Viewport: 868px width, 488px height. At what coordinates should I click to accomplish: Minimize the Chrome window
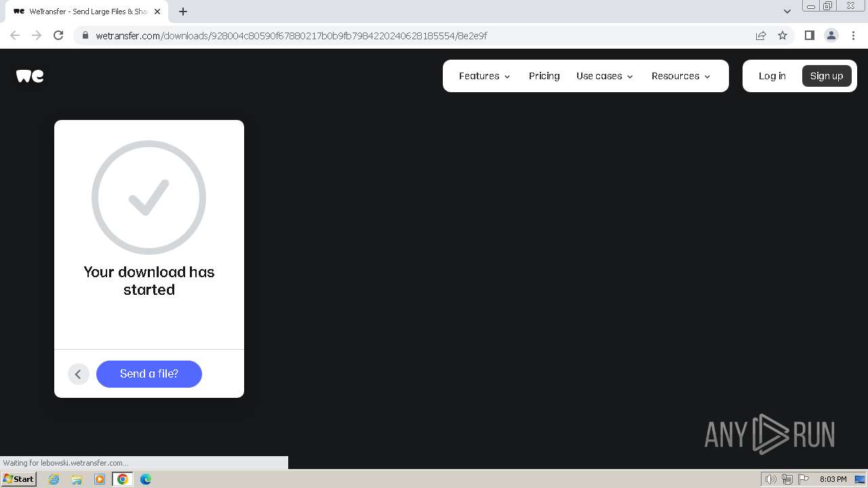pyautogui.click(x=810, y=6)
